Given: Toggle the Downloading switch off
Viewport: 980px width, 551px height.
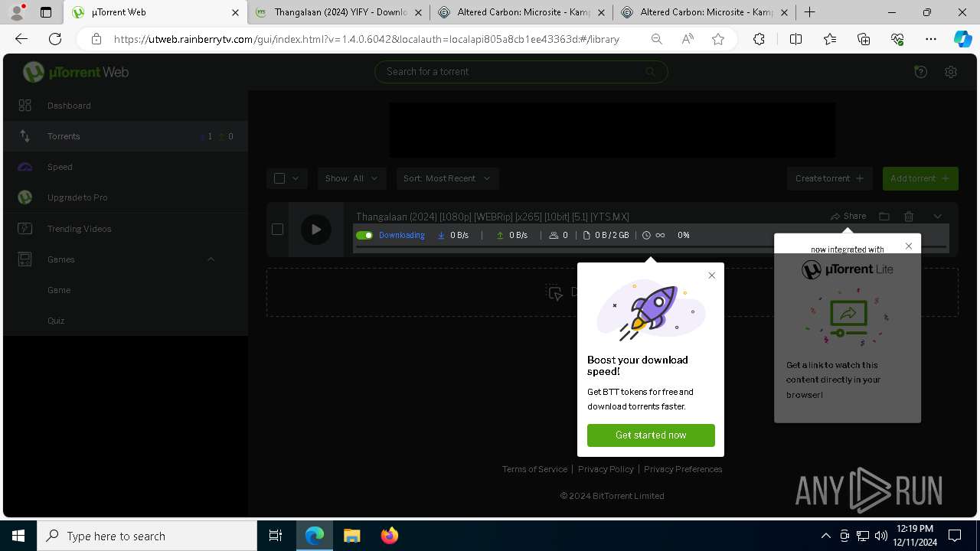Looking at the screenshot, I should coord(364,236).
